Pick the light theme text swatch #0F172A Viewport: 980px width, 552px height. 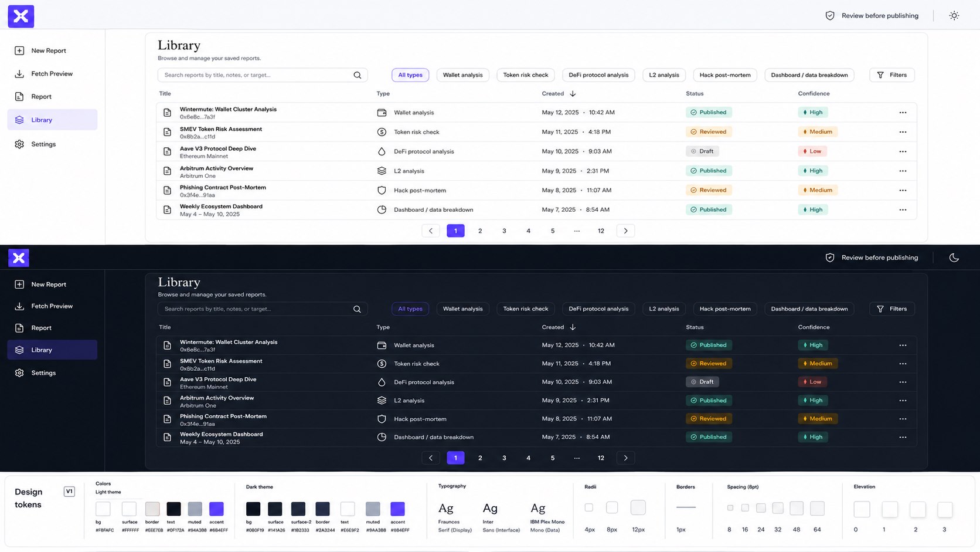[x=173, y=509]
